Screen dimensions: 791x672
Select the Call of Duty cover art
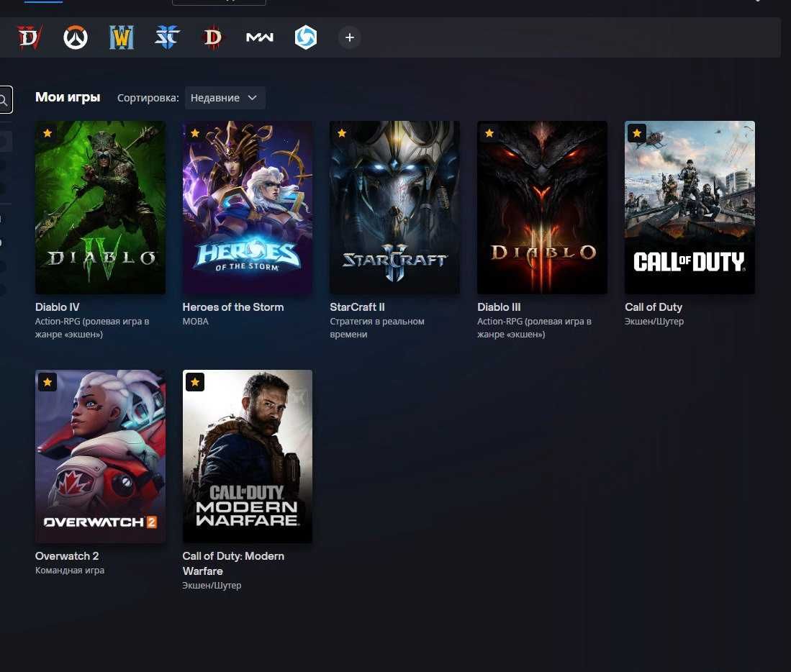[x=690, y=207]
